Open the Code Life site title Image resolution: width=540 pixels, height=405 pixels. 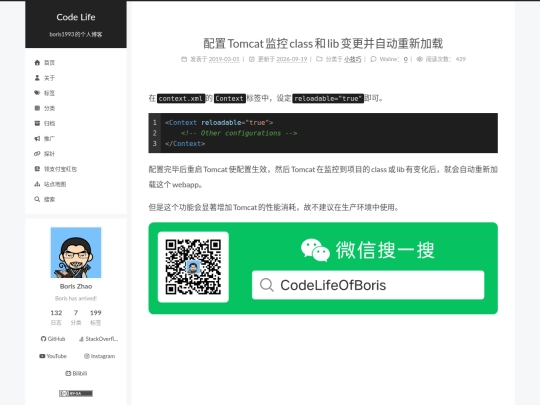click(x=76, y=17)
